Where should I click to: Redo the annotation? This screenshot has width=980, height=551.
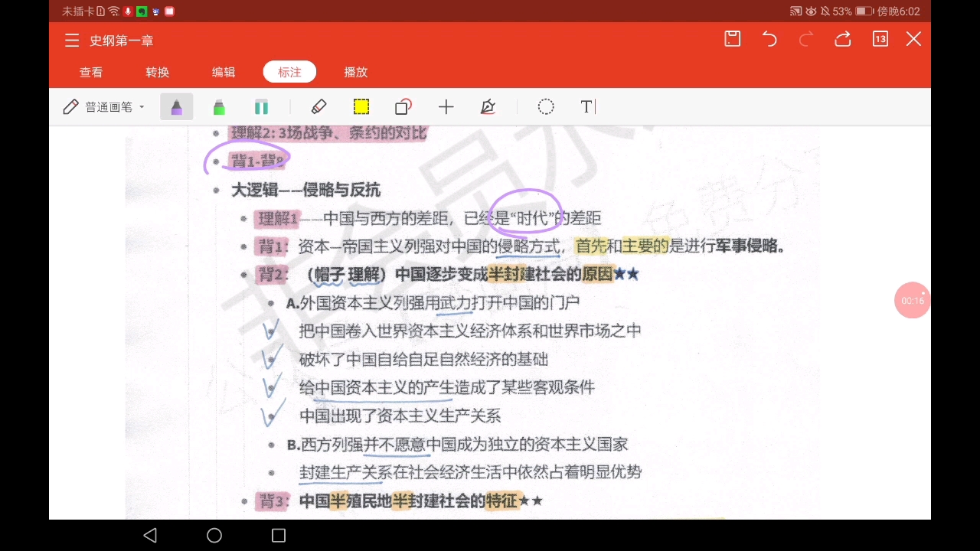(806, 39)
